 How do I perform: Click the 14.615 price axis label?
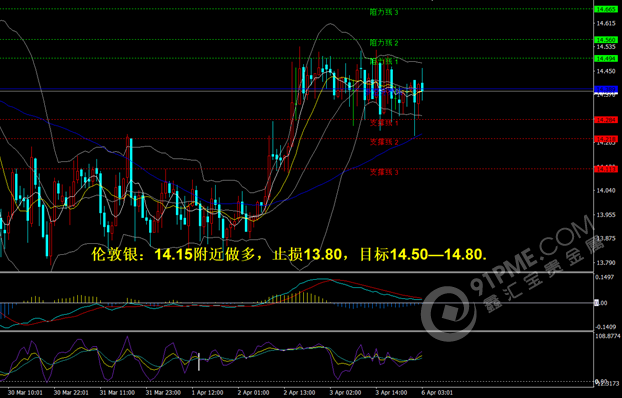click(606, 23)
